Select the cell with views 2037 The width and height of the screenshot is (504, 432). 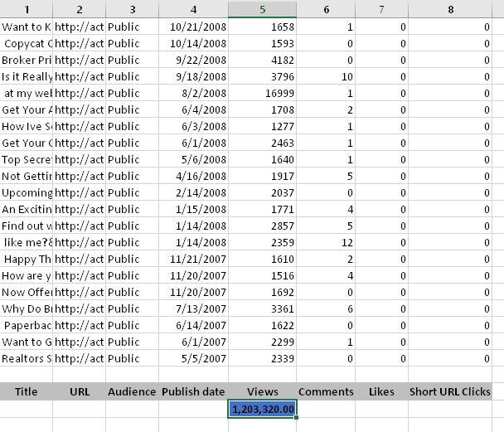pyautogui.click(x=262, y=192)
